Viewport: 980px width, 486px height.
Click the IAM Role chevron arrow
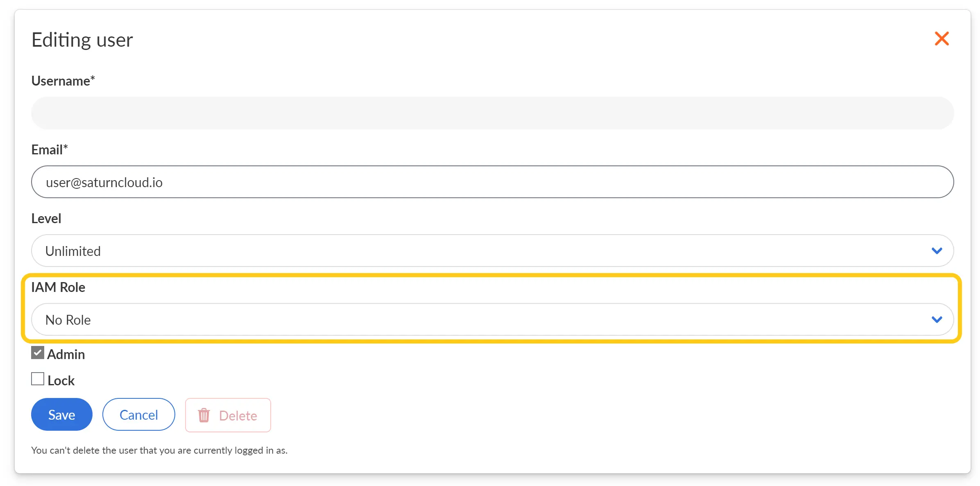[x=936, y=319]
